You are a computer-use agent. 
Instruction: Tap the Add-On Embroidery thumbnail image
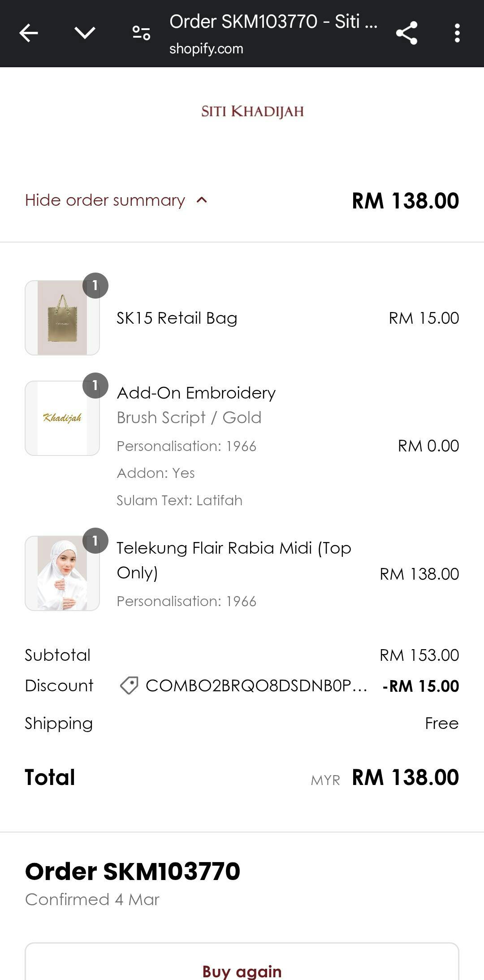coord(62,418)
